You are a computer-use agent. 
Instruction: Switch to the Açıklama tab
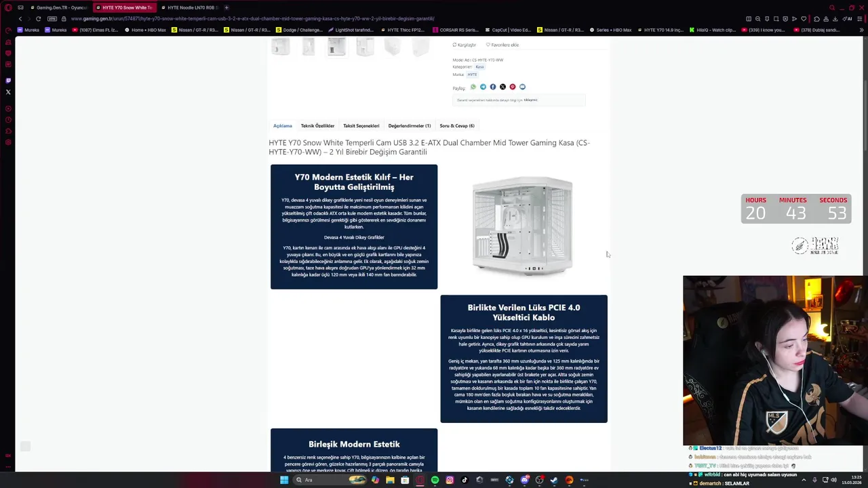283,125
